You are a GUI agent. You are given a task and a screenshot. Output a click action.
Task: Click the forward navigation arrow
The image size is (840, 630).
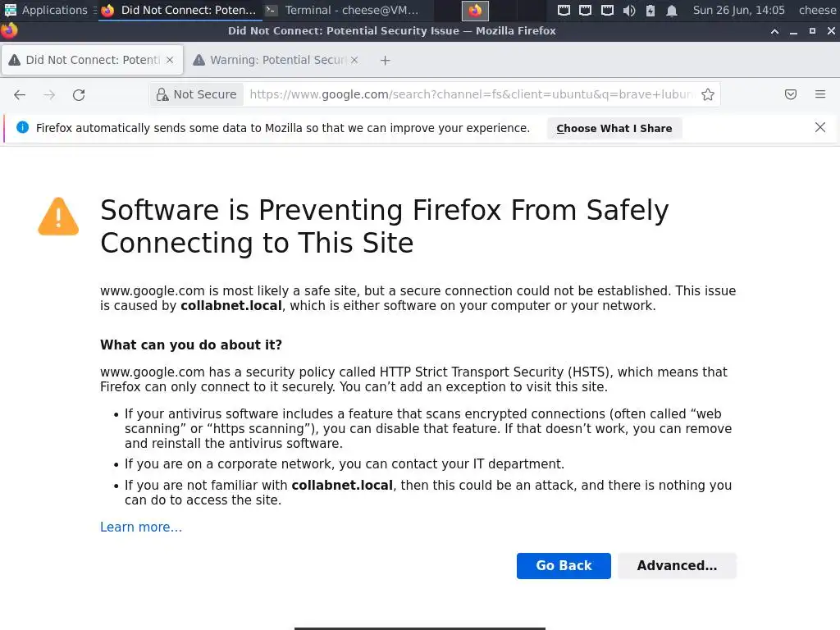[49, 95]
